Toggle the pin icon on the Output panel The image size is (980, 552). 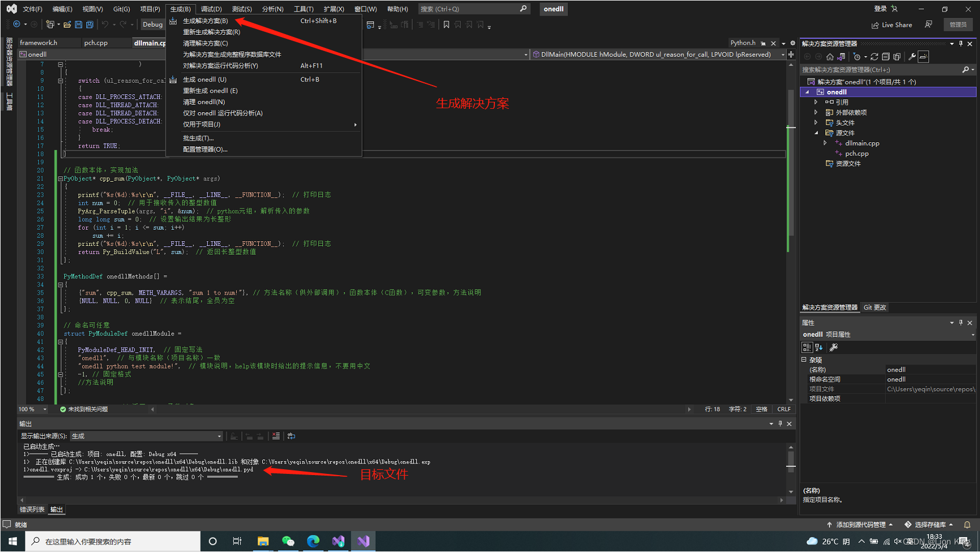tap(780, 424)
